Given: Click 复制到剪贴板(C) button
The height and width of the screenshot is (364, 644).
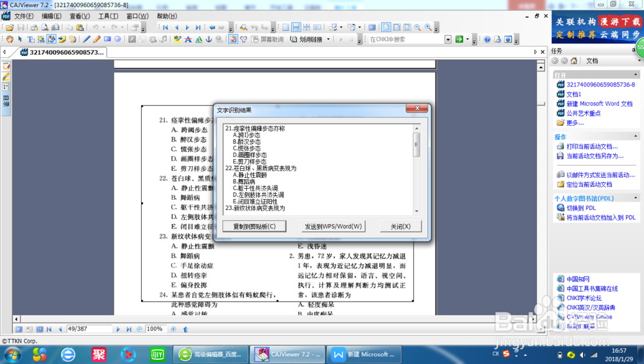Looking at the screenshot, I should pyautogui.click(x=254, y=226).
